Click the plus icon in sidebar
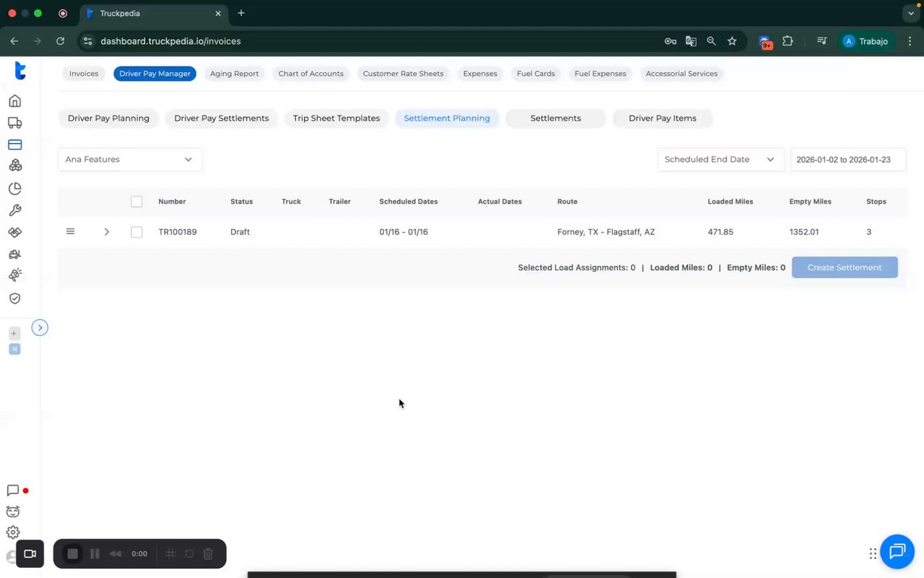The width and height of the screenshot is (924, 578). 14,333
